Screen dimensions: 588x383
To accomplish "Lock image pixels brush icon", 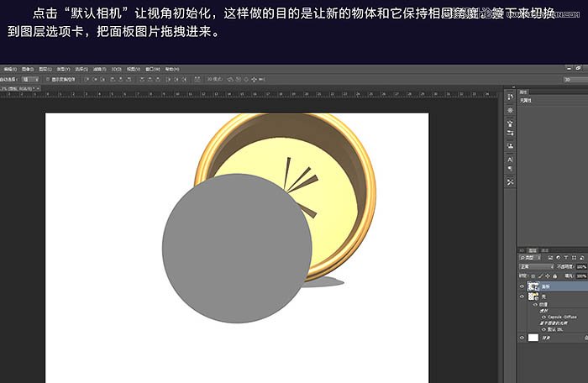I will click(541, 276).
